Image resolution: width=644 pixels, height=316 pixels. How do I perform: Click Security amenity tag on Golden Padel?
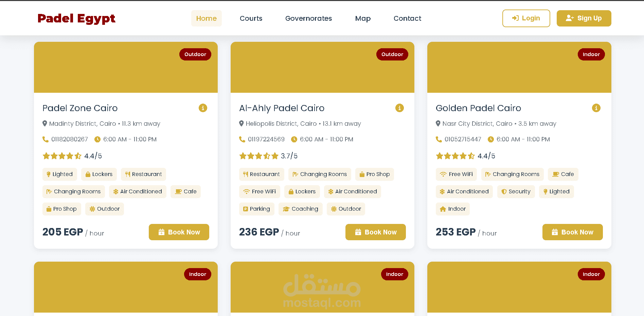pyautogui.click(x=516, y=192)
